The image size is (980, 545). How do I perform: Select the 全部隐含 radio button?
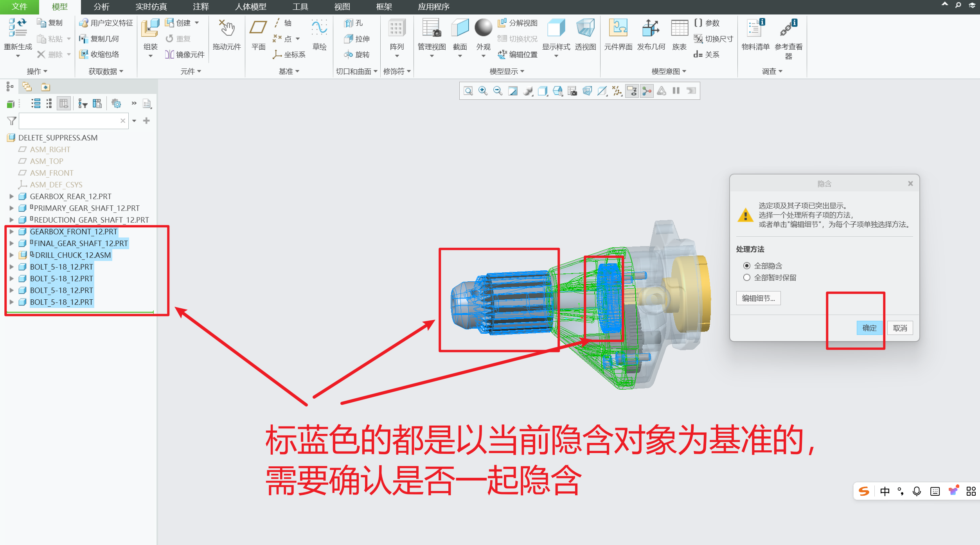[x=747, y=266]
